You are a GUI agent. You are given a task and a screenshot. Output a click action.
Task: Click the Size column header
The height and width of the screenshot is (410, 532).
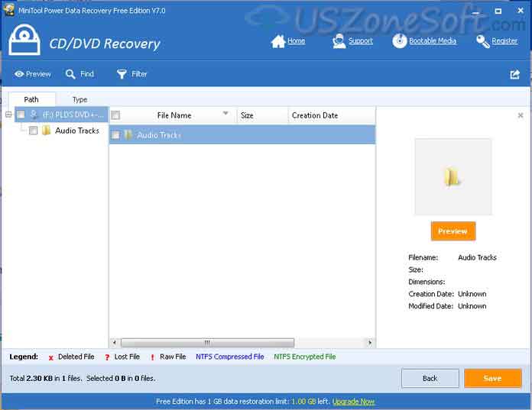tap(262, 115)
